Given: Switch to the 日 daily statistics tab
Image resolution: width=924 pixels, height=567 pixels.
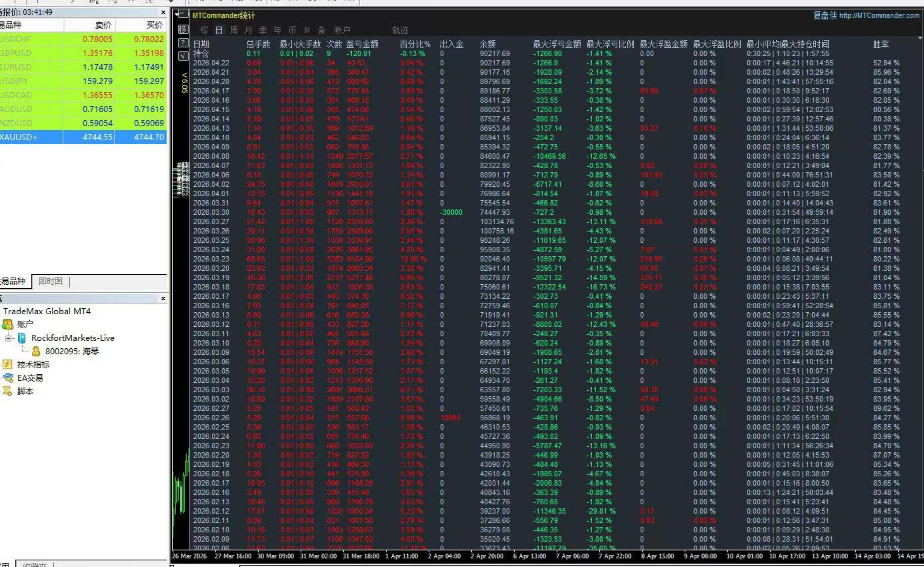Looking at the screenshot, I should pos(219,30).
